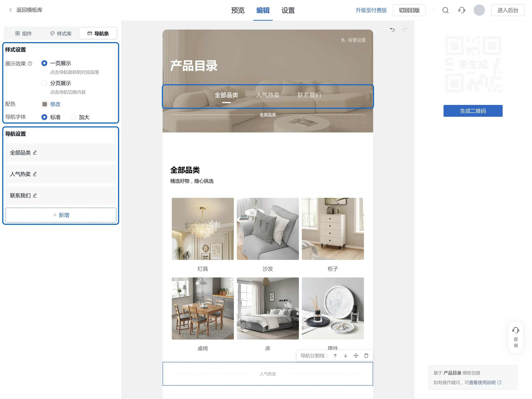Click the 桌椅 product thumbnail
This screenshot has height=399, width=532.
(x=203, y=308)
